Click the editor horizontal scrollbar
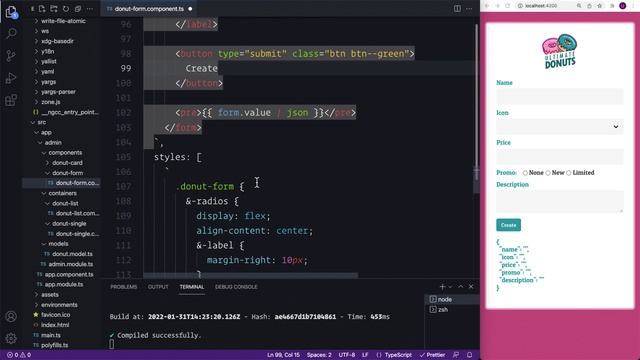The image size is (640, 360). [x=251, y=276]
